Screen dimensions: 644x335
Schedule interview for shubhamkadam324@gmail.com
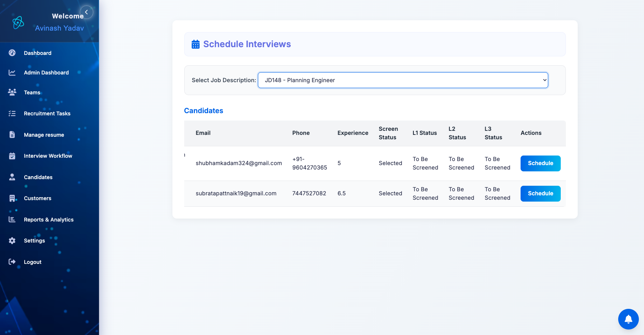(x=540, y=163)
